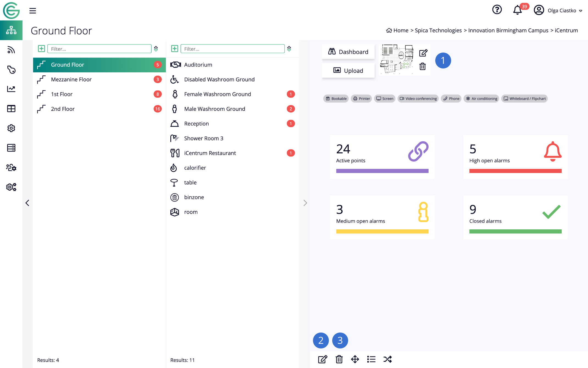Image resolution: width=588 pixels, height=368 pixels.
Task: Click the list icon in bottom toolbar
Action: (371, 359)
